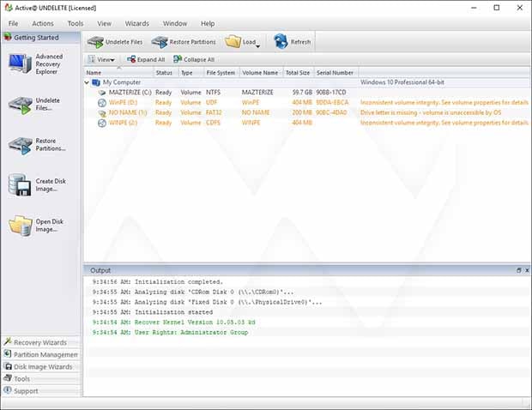
Task: Select the Getting Started panel header
Action: tap(40, 37)
